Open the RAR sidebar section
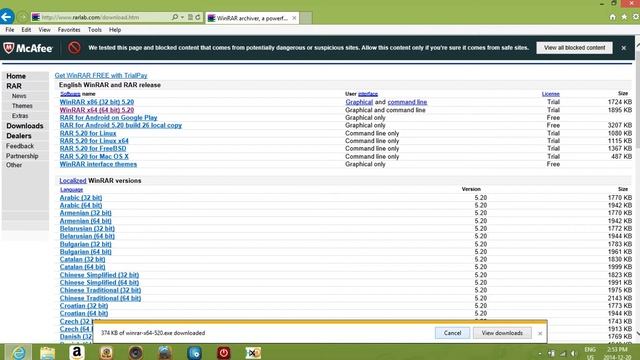Viewport: 640px width, 360px height. pos(14,86)
